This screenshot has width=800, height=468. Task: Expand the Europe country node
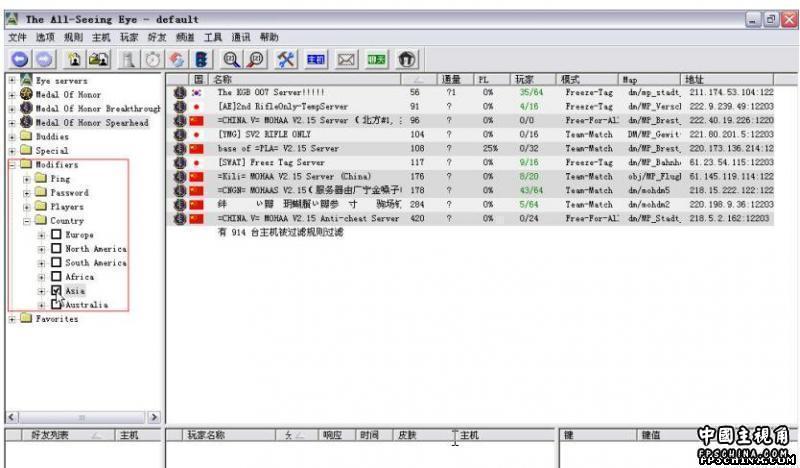coord(42,235)
